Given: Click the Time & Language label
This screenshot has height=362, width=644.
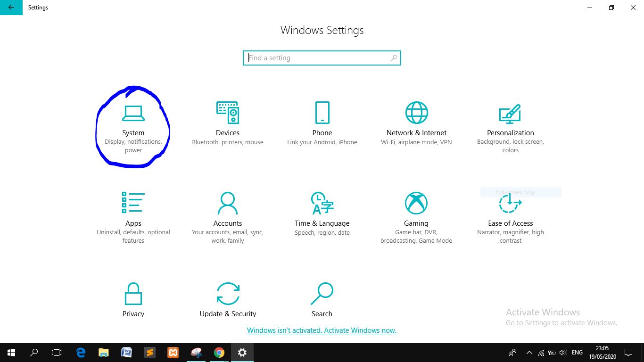Looking at the screenshot, I should (x=322, y=223).
